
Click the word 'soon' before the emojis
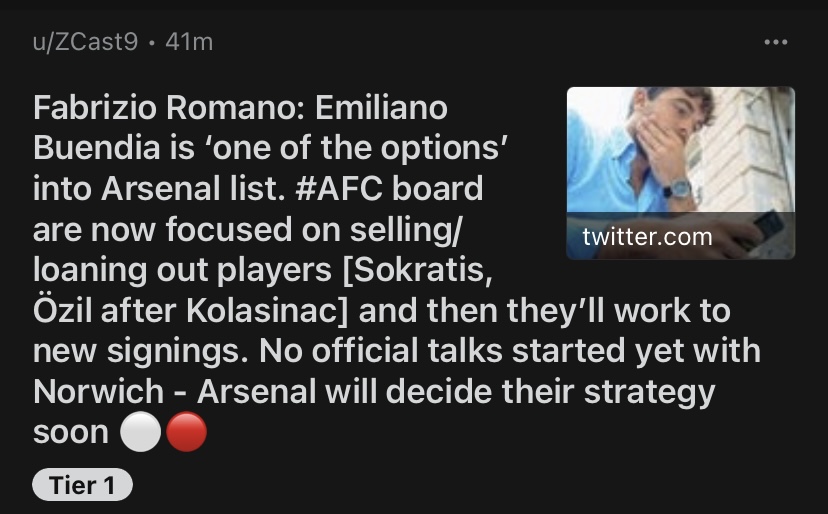coord(70,433)
